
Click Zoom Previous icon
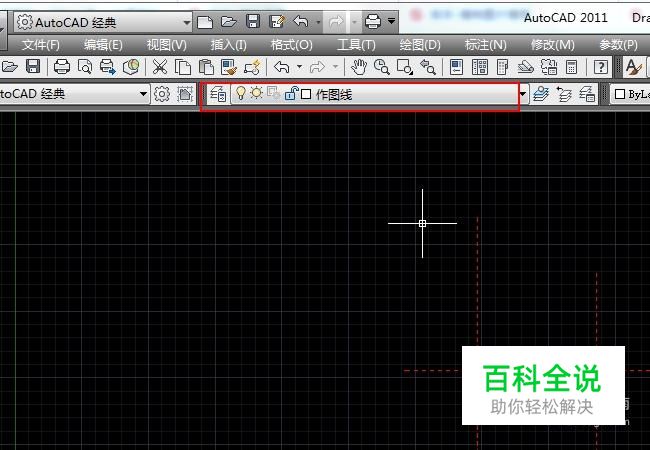pos(428,67)
